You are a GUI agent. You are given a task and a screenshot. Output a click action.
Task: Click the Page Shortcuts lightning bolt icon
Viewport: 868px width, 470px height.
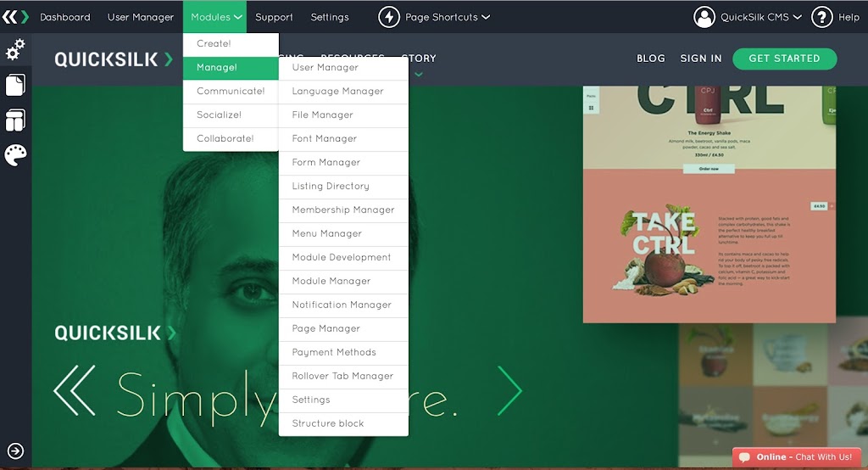point(388,17)
